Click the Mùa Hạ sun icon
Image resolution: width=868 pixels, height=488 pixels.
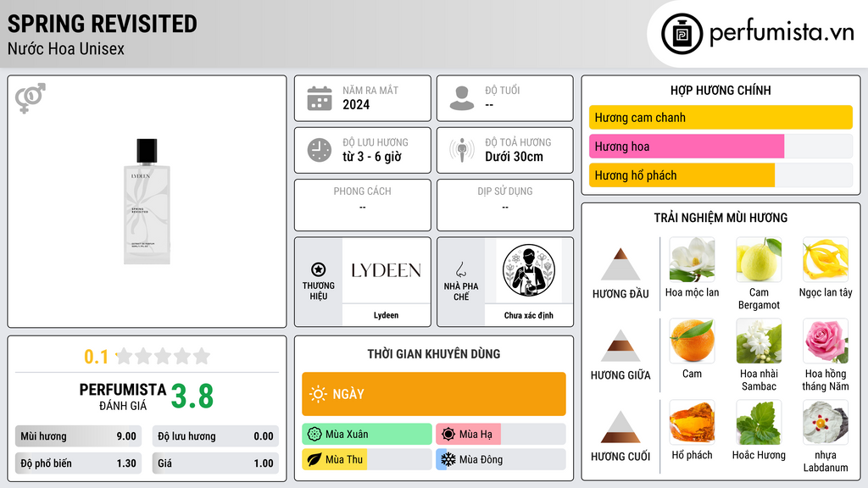(448, 434)
